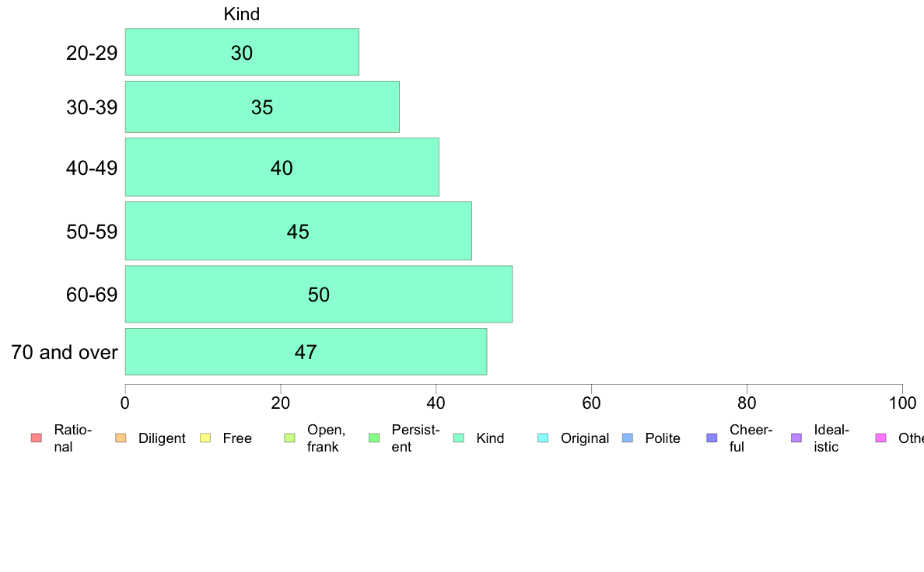Click the Diligent legend color swatch

tap(121, 438)
